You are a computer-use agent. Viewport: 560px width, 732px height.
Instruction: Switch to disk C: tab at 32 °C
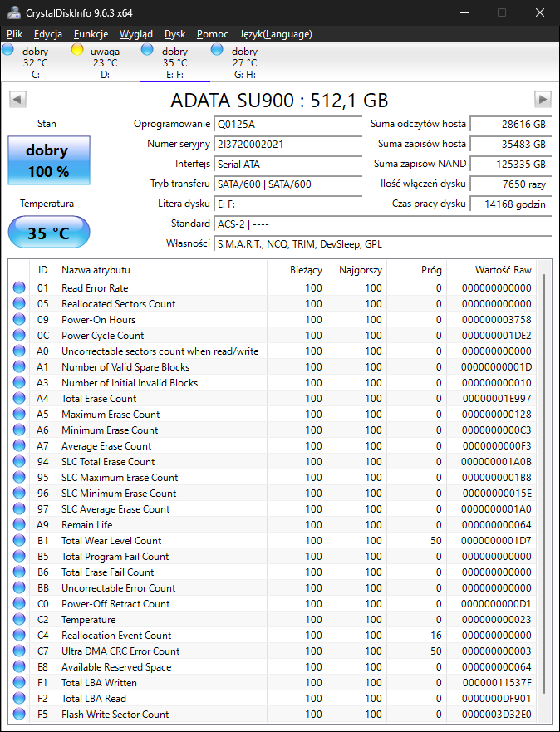(36, 62)
